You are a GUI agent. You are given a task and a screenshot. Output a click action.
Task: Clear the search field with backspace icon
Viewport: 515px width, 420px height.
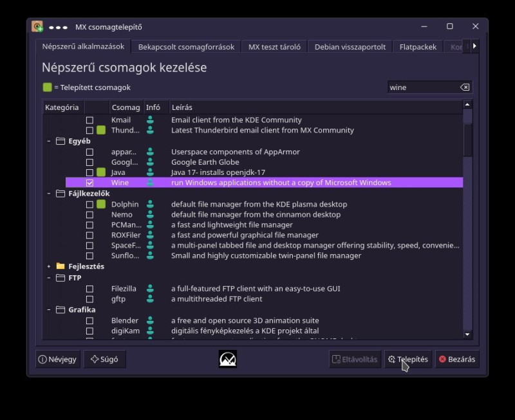coord(465,87)
